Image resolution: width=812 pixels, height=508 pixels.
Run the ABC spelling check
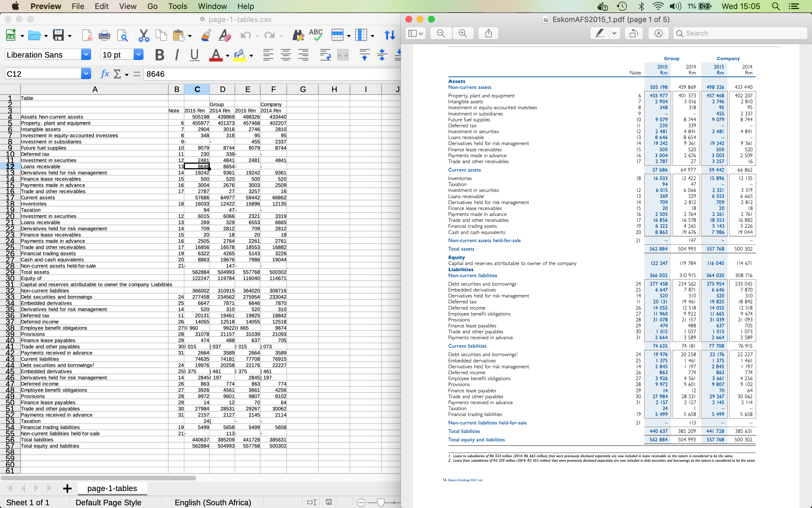(x=316, y=35)
